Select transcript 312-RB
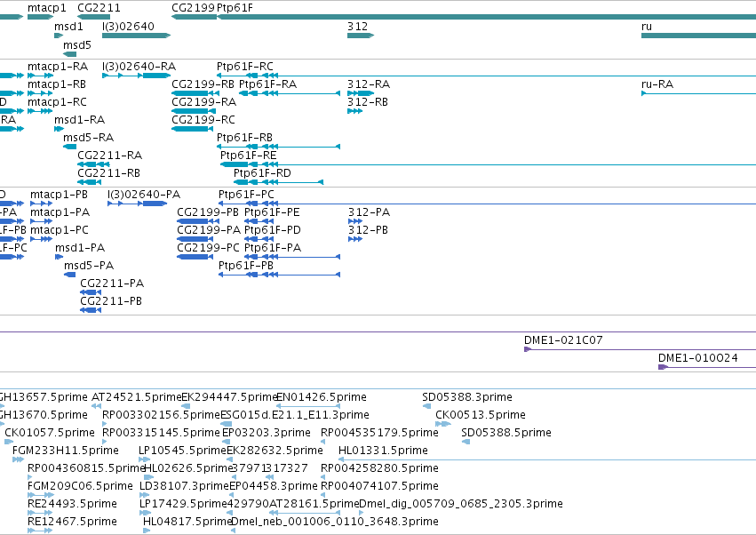 pos(354,111)
